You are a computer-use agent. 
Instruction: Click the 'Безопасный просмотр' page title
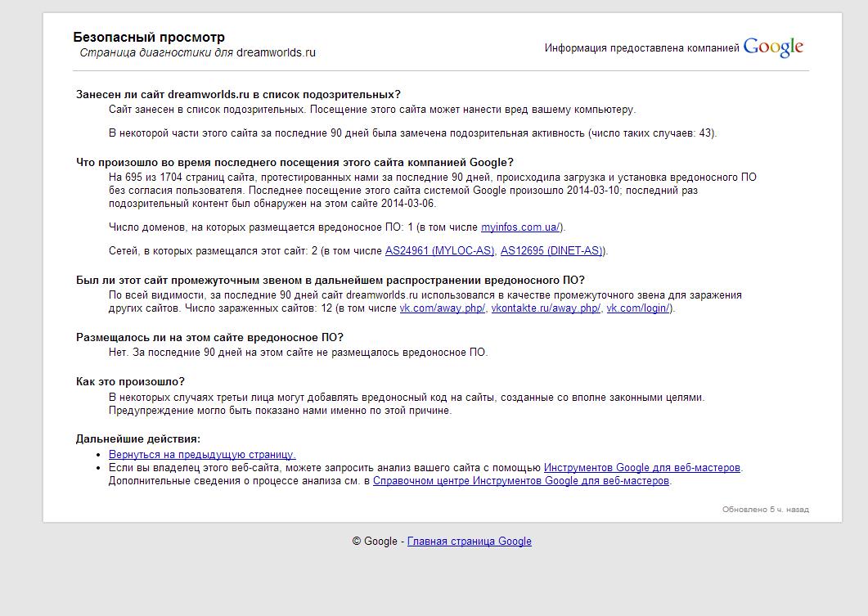(x=149, y=37)
